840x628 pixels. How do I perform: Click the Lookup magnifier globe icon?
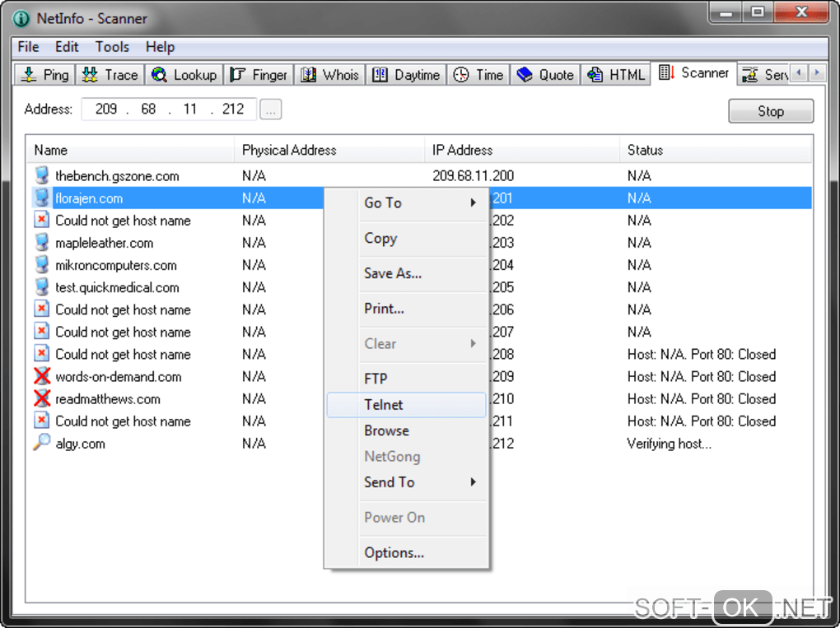[x=159, y=75]
